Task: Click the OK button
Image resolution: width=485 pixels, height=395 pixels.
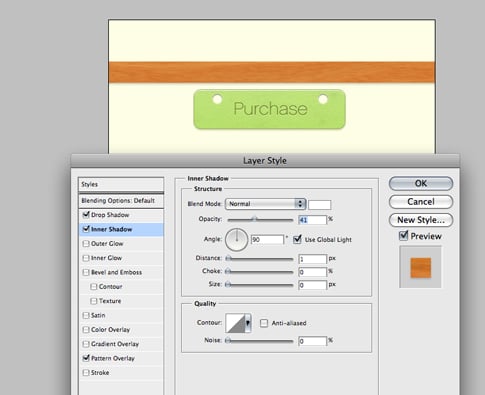Action: coord(421,183)
